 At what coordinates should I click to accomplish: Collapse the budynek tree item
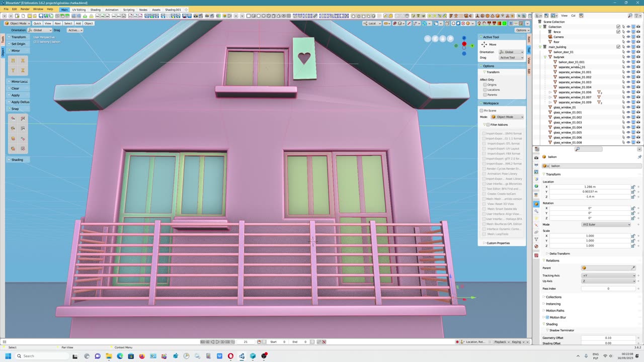pos(545,57)
